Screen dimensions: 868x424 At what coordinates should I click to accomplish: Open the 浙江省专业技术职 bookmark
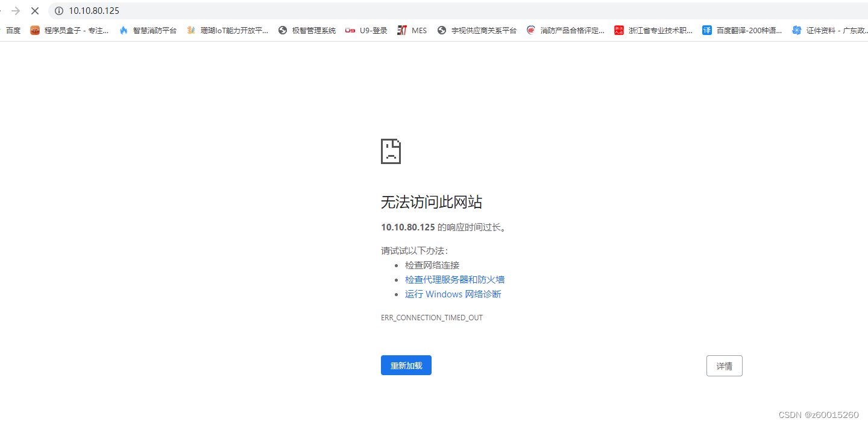click(x=653, y=30)
